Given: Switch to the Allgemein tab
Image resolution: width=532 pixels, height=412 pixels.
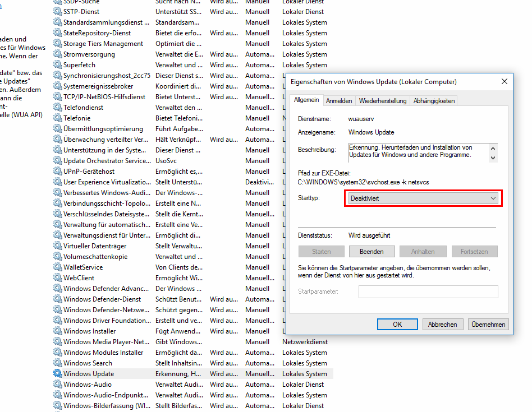Looking at the screenshot, I should coord(306,100).
